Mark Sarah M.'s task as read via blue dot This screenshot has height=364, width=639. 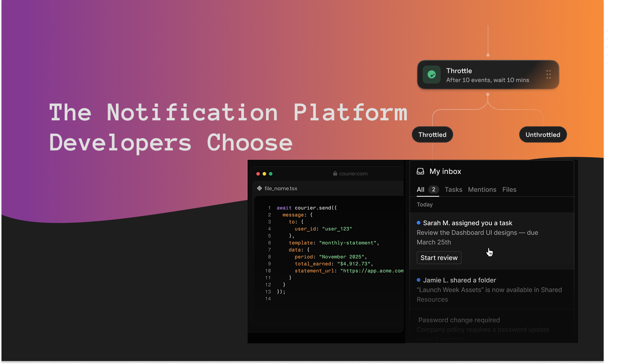(418, 223)
